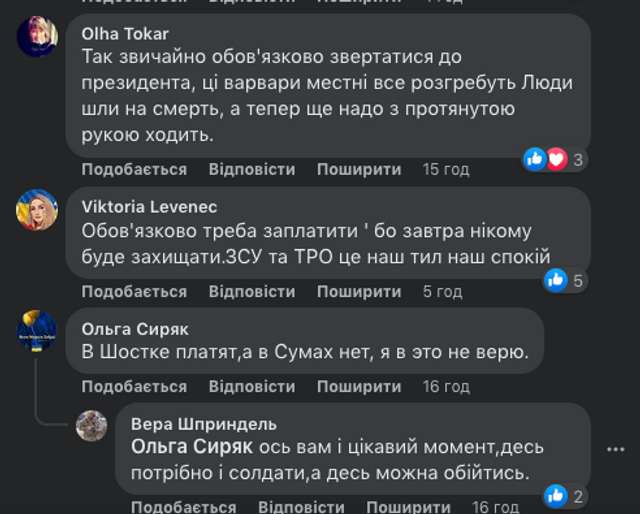Open Olha Tokar's profile picture

(x=38, y=37)
